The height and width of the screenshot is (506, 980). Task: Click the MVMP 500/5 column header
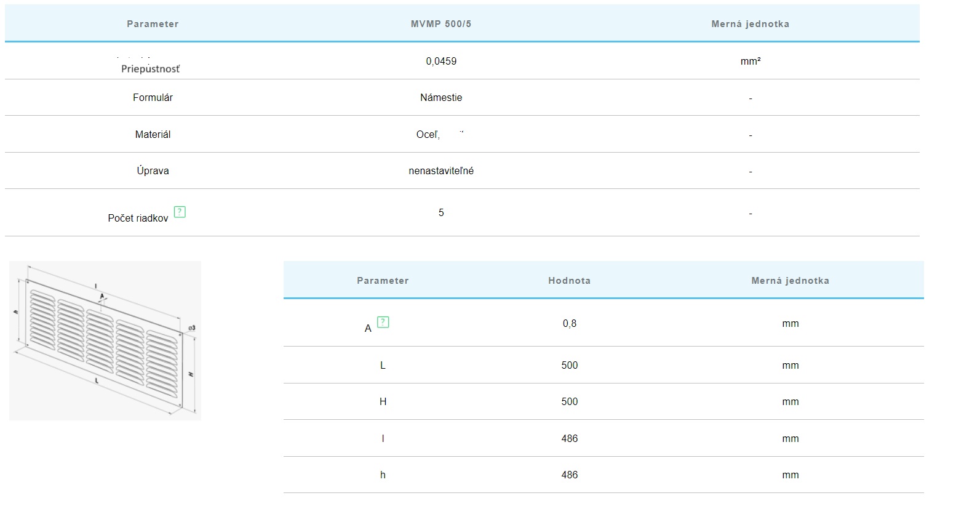pyautogui.click(x=441, y=24)
